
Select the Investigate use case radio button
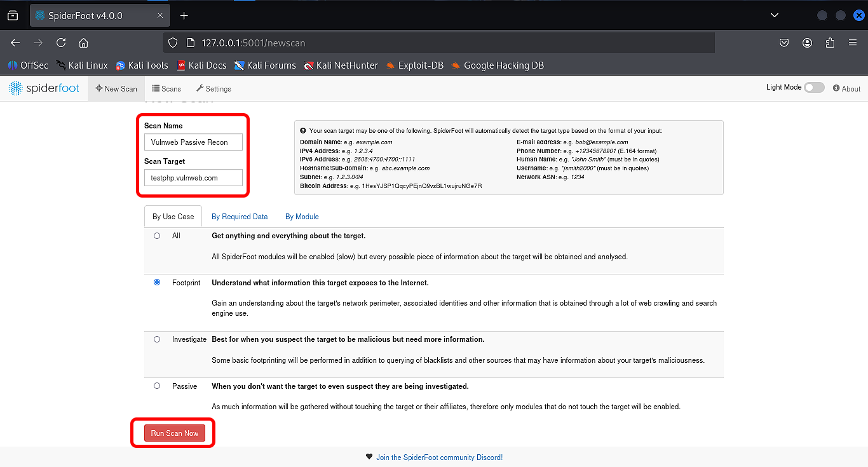157,339
